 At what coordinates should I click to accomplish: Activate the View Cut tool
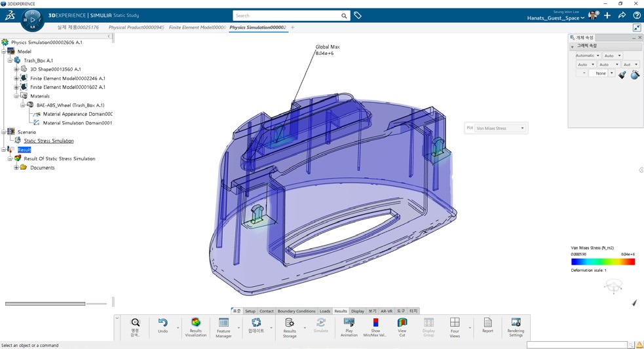click(x=402, y=325)
